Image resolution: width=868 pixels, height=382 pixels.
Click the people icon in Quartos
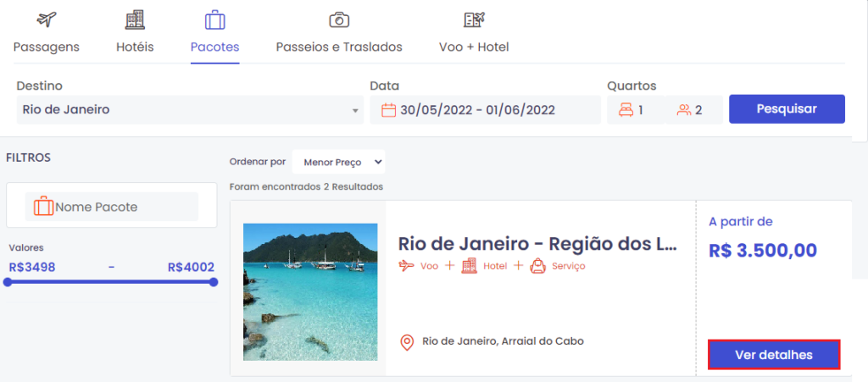pos(684,110)
